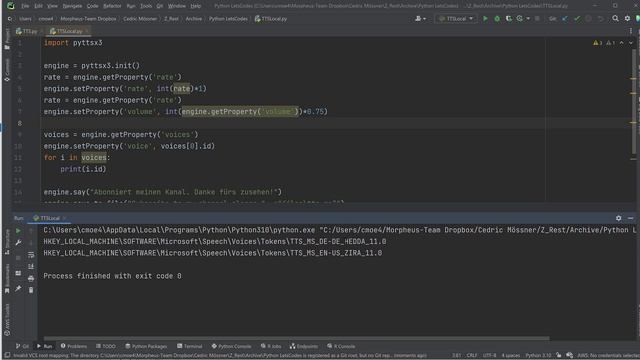Screen dimensions: 640x360
Task: Open the File menu
Action: pyautogui.click(x=25, y=6)
